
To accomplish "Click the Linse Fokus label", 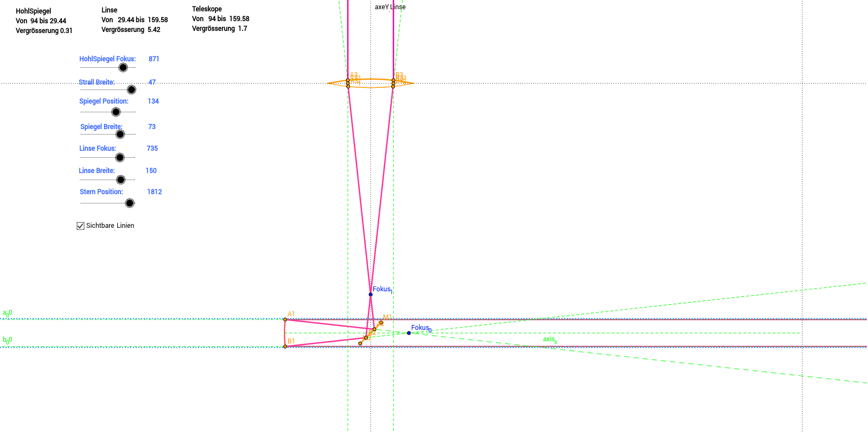I will tap(98, 149).
